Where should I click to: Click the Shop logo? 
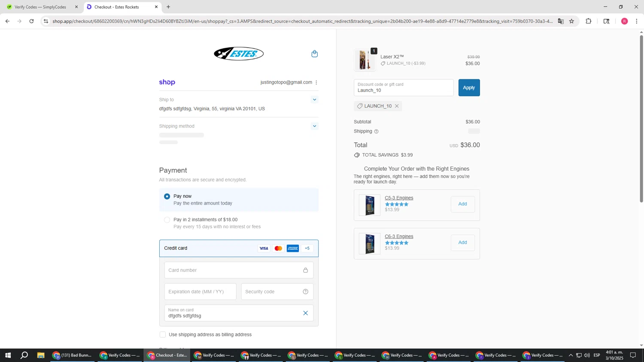coord(167,82)
